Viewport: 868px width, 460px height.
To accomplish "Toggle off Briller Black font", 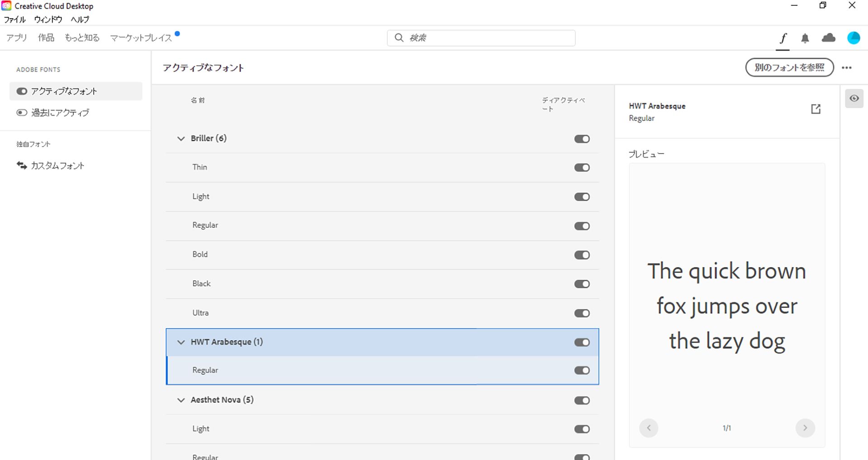I will tap(582, 284).
